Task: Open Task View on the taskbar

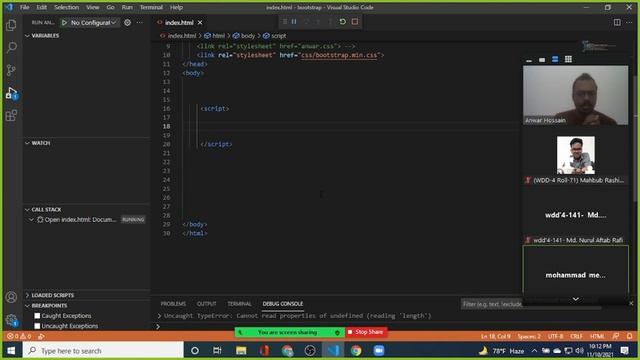Action: tap(217, 351)
